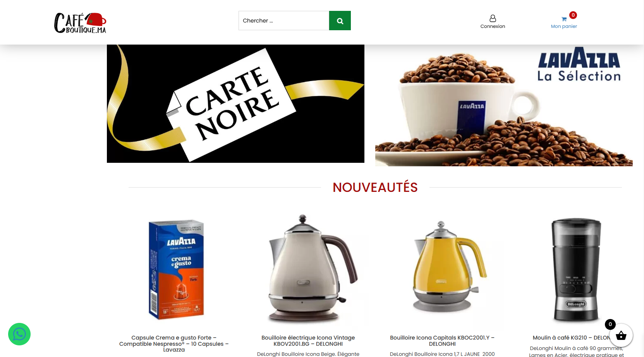Viewport: 644px width, 357px height.
Task: Click the blue shopping cart icon
Action: pos(564,19)
